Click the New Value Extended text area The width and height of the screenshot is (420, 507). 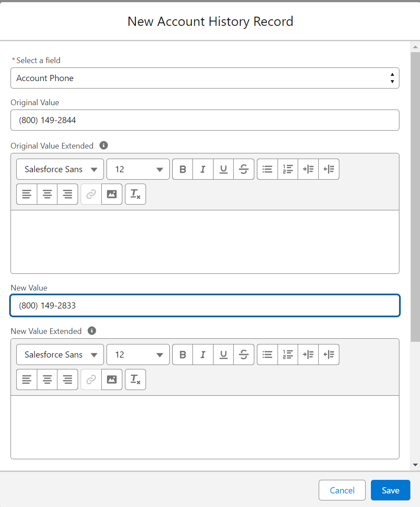coord(205,427)
